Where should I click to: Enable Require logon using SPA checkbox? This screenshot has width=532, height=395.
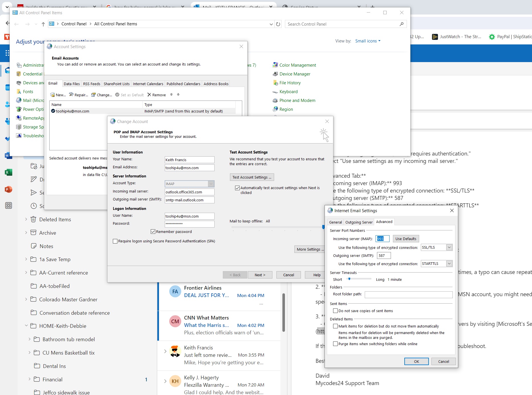click(x=115, y=241)
